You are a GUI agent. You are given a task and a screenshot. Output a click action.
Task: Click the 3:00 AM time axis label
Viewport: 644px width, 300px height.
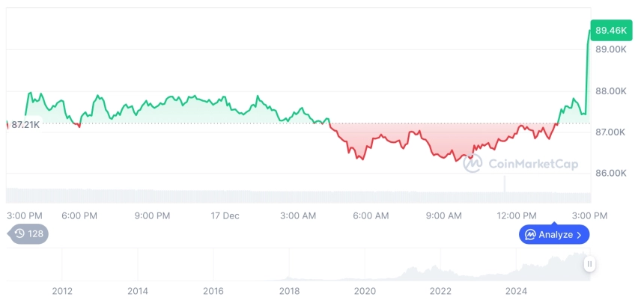(x=298, y=215)
